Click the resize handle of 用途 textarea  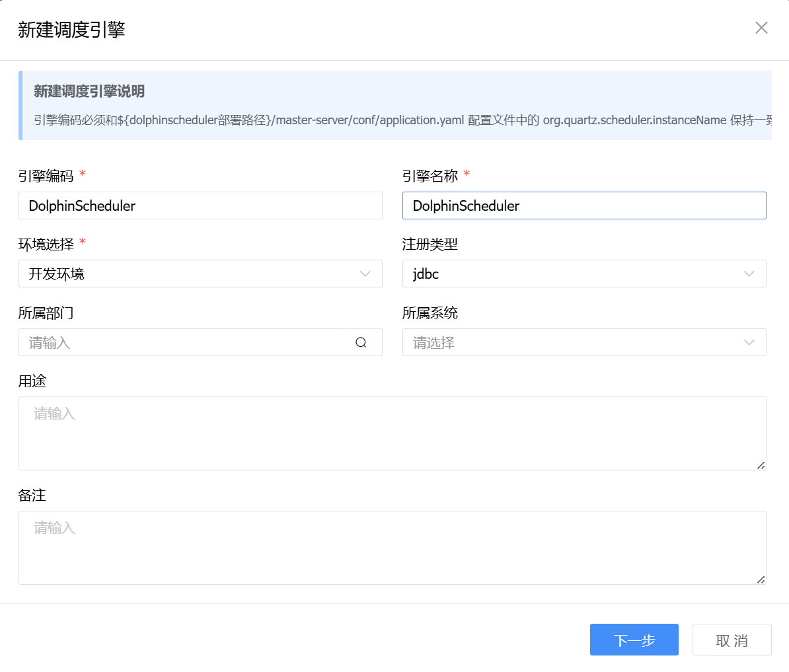click(x=761, y=465)
